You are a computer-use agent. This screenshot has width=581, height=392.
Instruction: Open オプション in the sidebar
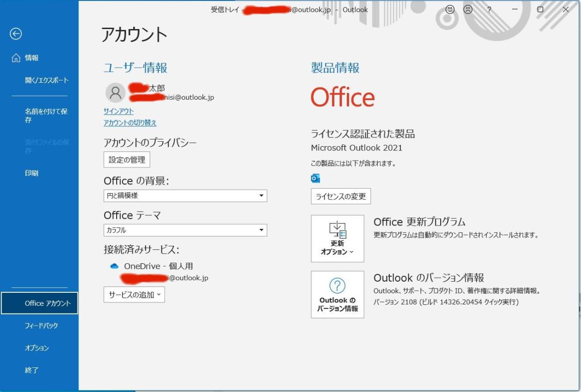pos(37,348)
